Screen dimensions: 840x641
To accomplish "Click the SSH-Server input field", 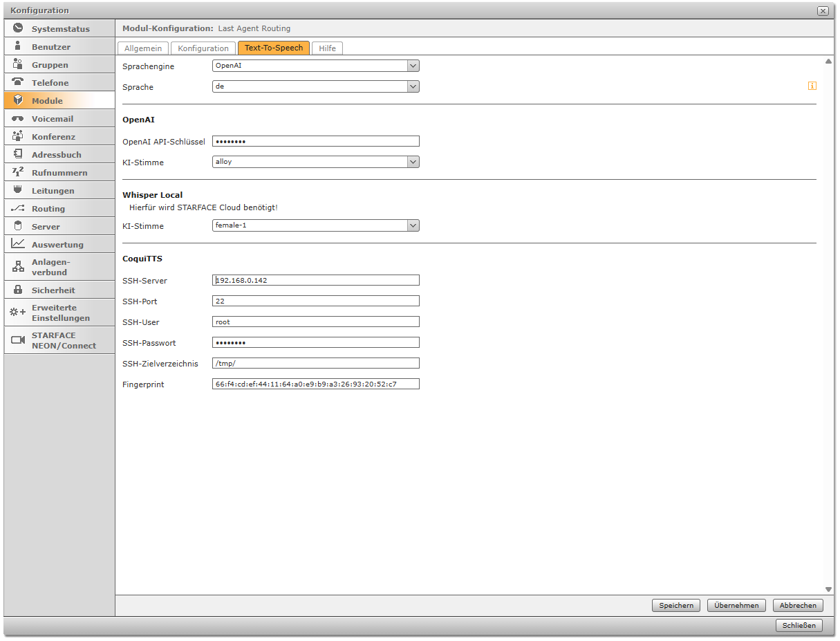I will [x=315, y=280].
